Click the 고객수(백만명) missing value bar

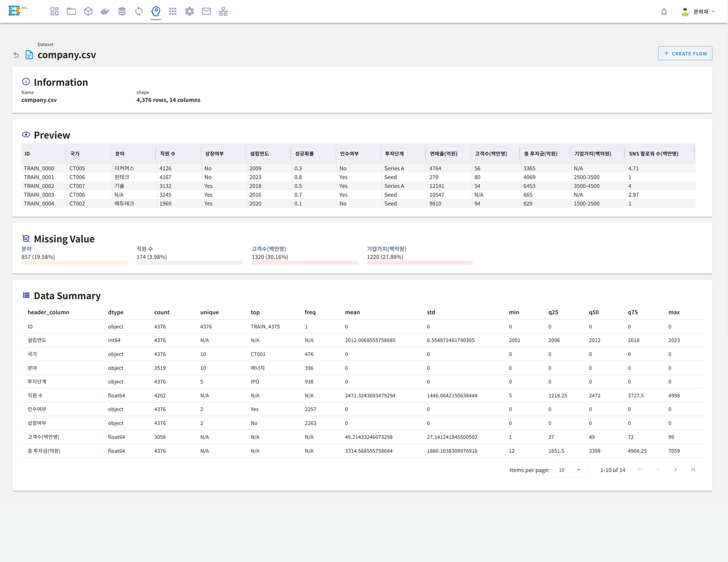(x=304, y=262)
